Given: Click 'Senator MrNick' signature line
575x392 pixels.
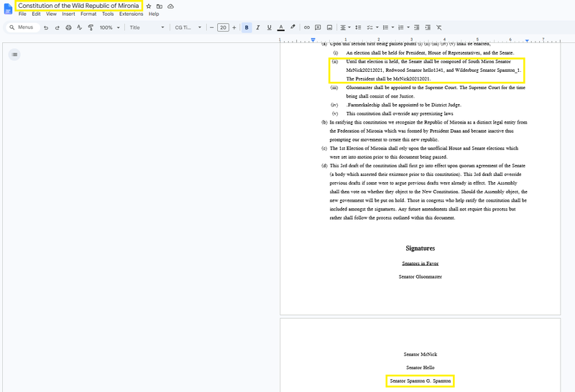Looking at the screenshot, I should pyautogui.click(x=420, y=354).
